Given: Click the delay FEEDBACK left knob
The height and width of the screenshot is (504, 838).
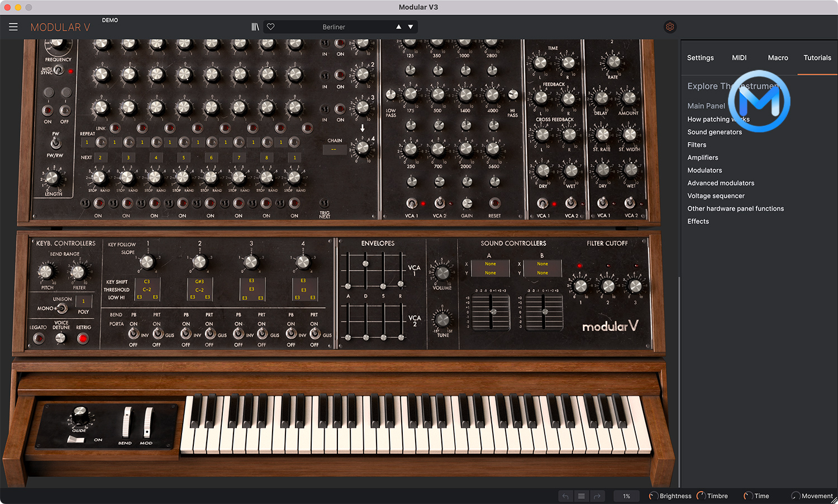Looking at the screenshot, I should point(541,98).
